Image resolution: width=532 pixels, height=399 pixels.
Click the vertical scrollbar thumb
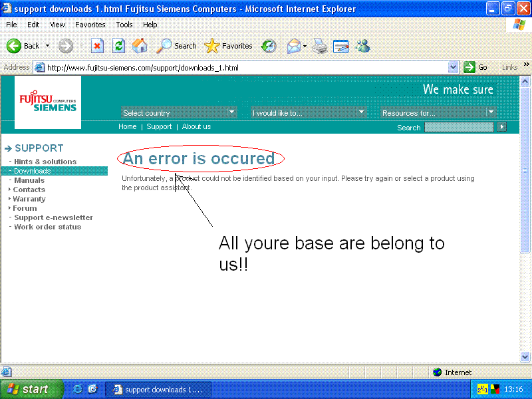pos(525,170)
